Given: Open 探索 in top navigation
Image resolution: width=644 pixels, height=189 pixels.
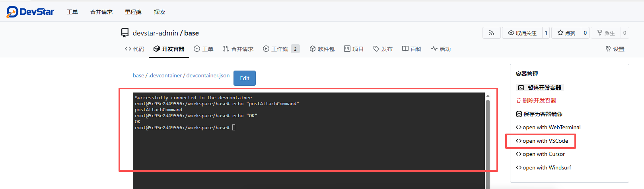Looking at the screenshot, I should [x=159, y=12].
